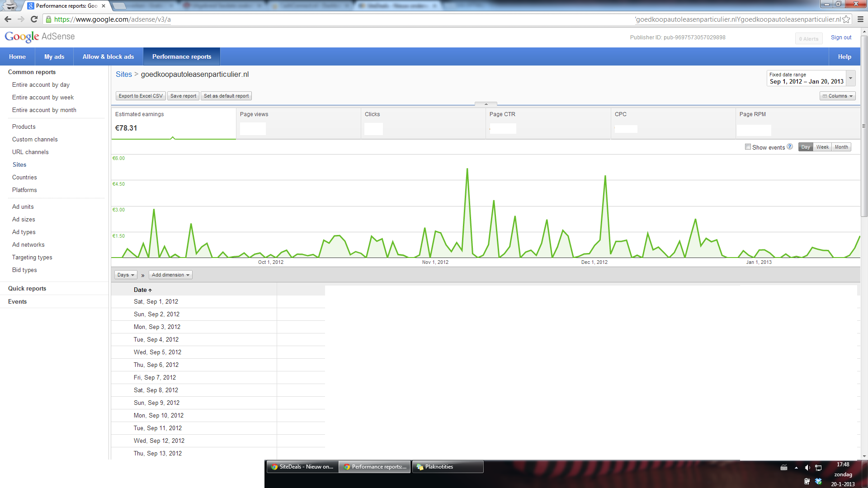Screen dimensions: 868x488
Task: Open Entire account by day report
Action: (x=41, y=84)
